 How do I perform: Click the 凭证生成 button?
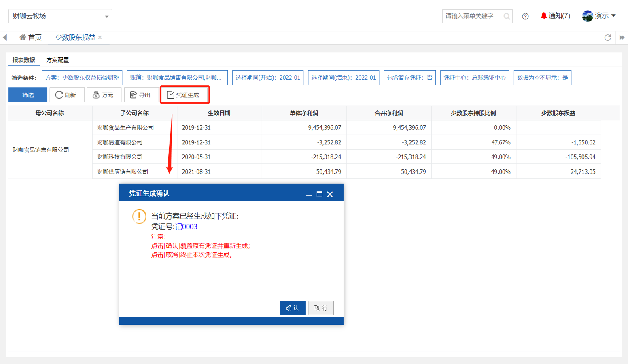tap(184, 95)
